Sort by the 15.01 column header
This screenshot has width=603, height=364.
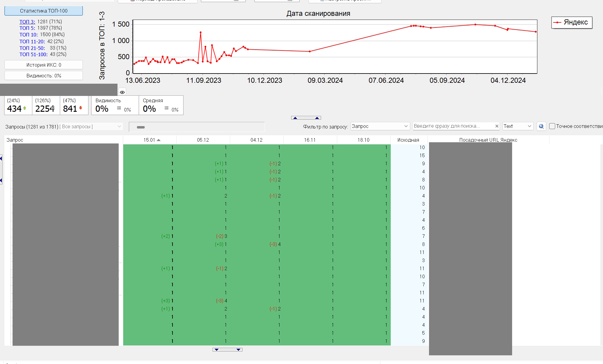[149, 140]
